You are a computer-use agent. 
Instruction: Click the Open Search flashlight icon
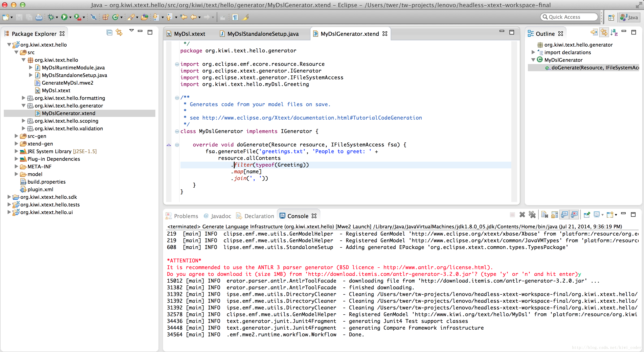pyautogui.click(x=131, y=17)
